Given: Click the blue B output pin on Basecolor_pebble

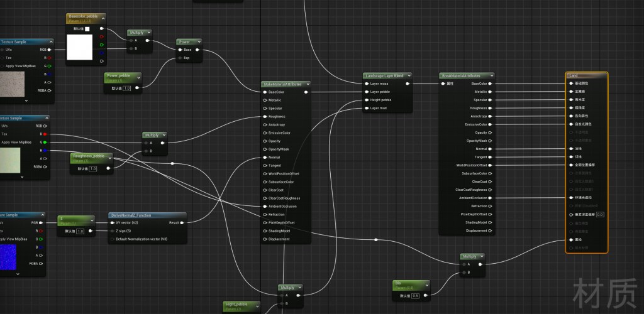Looking at the screenshot, I should pos(103,53).
